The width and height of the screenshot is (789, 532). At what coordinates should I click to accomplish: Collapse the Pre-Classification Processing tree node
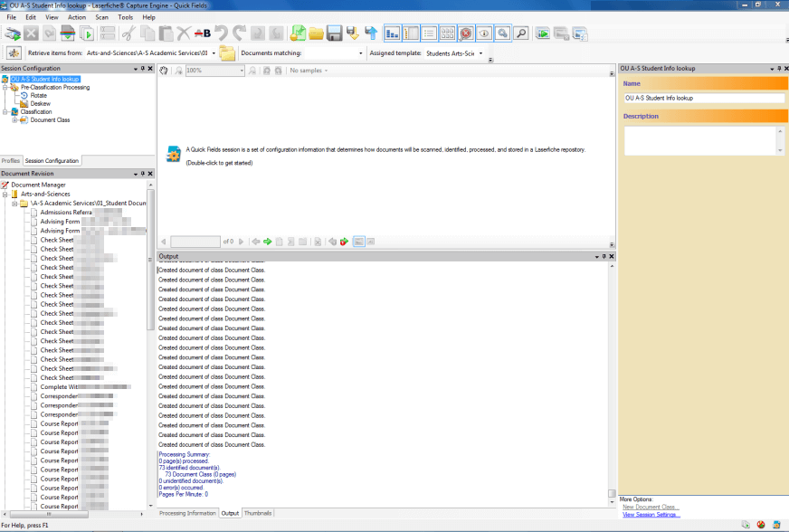(x=5, y=88)
